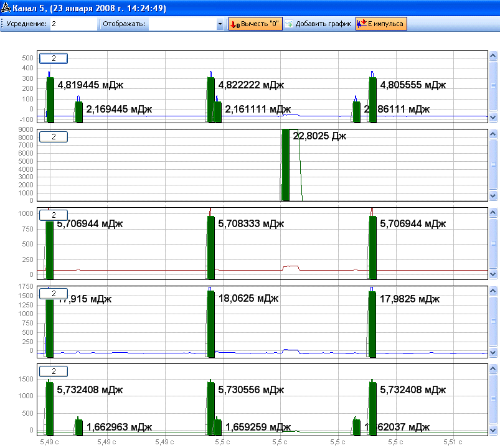Click scroll-down arrow of the 18,0625 мДж chart
The width and height of the screenshot is (500, 448).
493,352
